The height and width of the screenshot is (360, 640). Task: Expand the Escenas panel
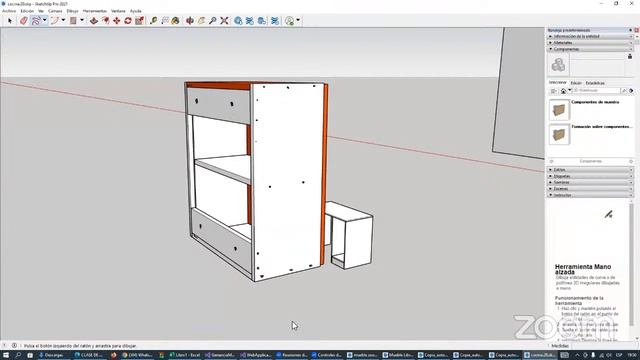pyautogui.click(x=590, y=189)
